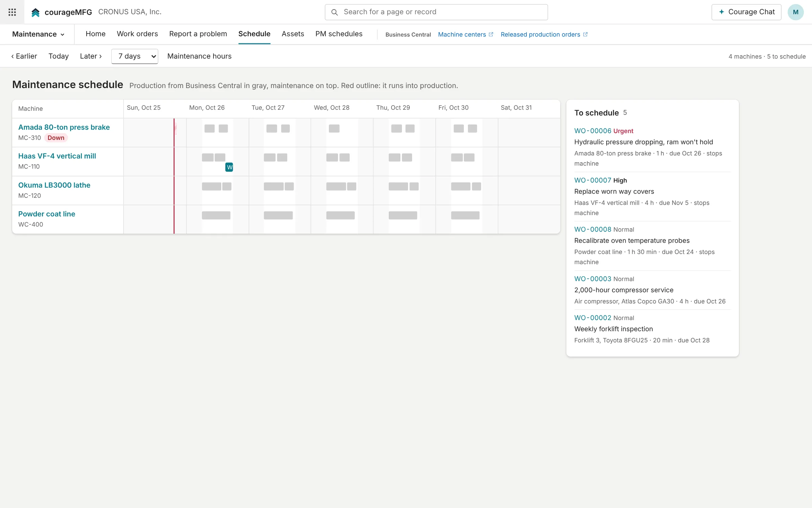Select 'Recalibrate oven temperature probes' title
Screen dimensions: 812x508
(632, 240)
